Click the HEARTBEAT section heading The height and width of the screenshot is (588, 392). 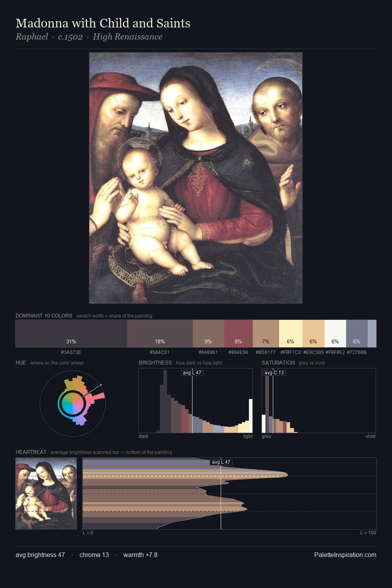(31, 452)
